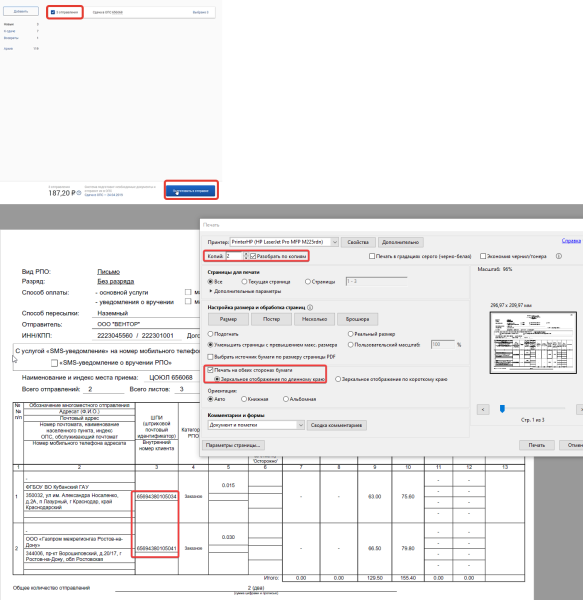The image size is (583, 600).
Task: Click the Добавить button
Action: [21, 11]
